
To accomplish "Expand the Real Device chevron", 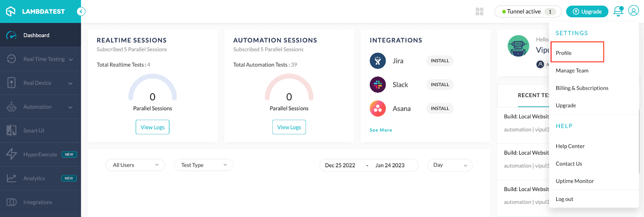I will click(x=70, y=83).
